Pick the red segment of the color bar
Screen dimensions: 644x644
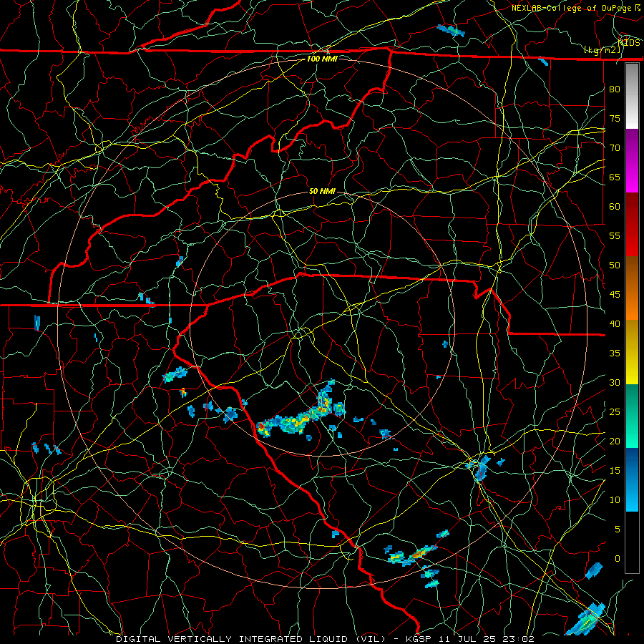[632, 225]
